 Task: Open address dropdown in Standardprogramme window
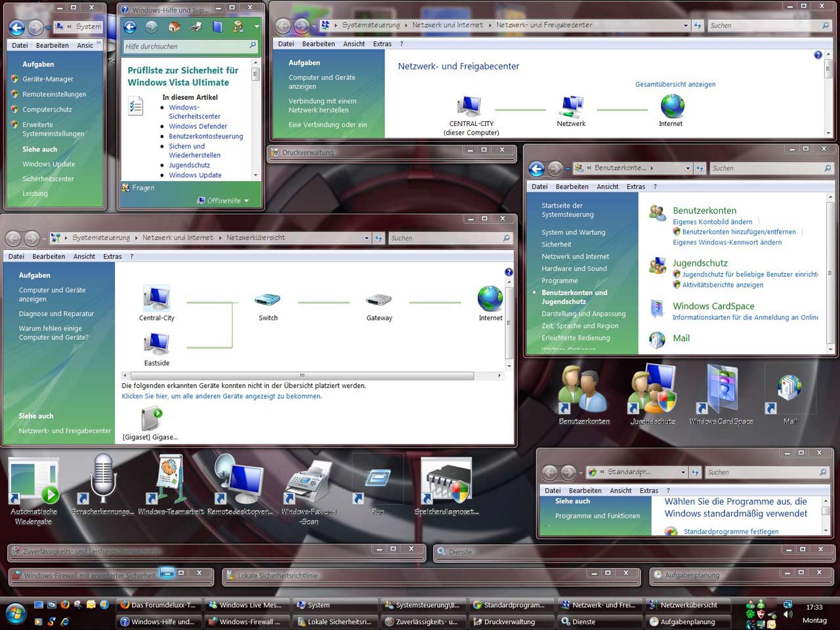(x=683, y=472)
